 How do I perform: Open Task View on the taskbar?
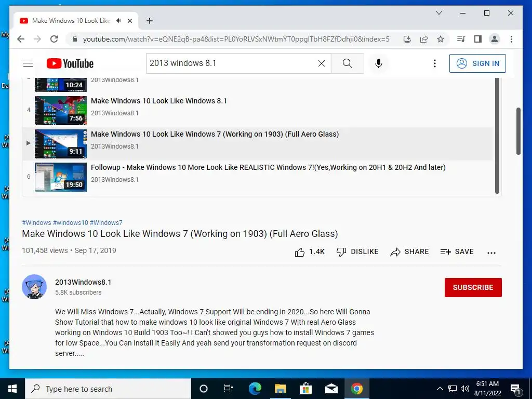coord(229,389)
